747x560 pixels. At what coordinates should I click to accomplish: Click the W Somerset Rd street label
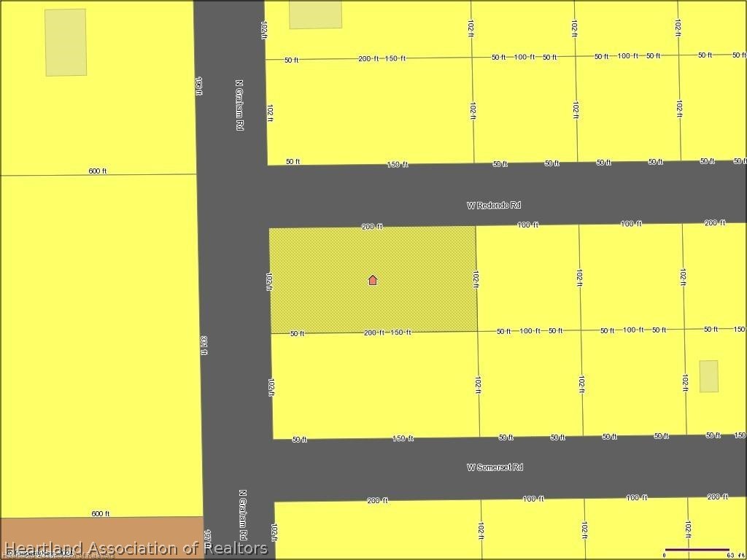pyautogui.click(x=495, y=467)
